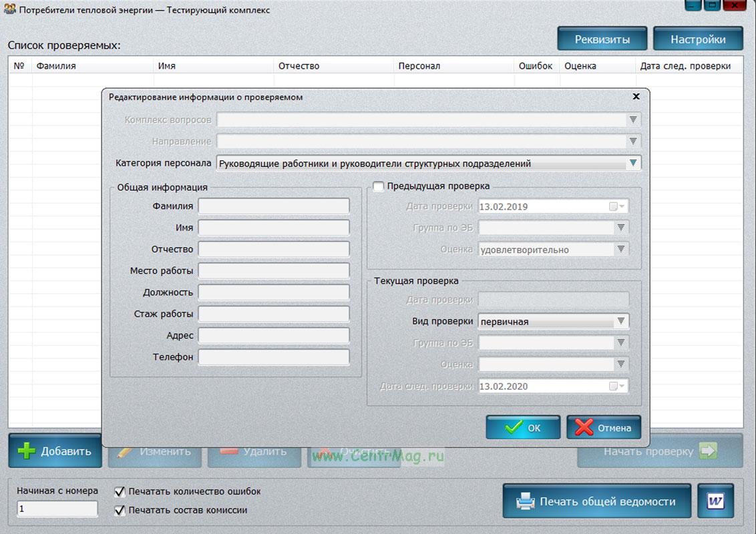The width and height of the screenshot is (756, 534).
Task: Close the edit dialog with X
Action: pos(636,97)
